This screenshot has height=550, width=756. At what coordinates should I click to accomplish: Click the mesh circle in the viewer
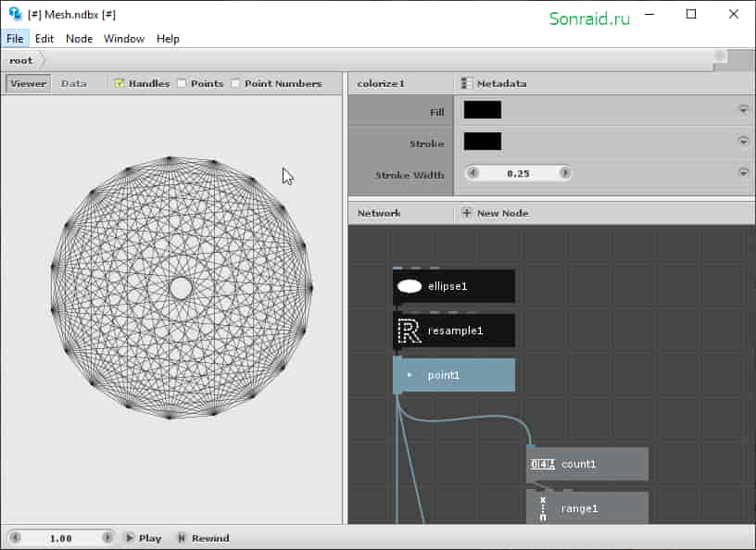[x=182, y=288]
